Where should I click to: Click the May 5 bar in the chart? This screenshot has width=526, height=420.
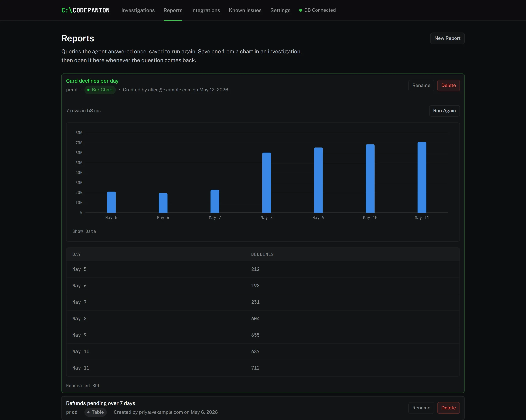(111, 202)
